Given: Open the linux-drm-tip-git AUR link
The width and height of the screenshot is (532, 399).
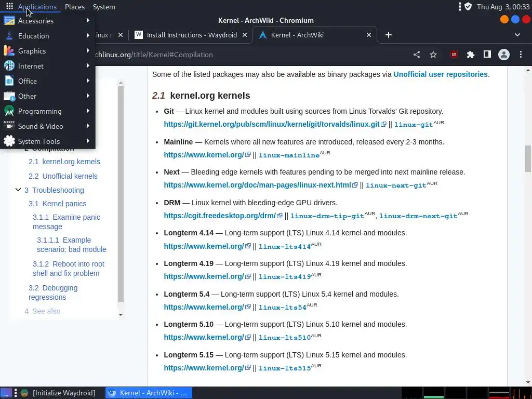Looking at the screenshot, I should pos(327,216).
